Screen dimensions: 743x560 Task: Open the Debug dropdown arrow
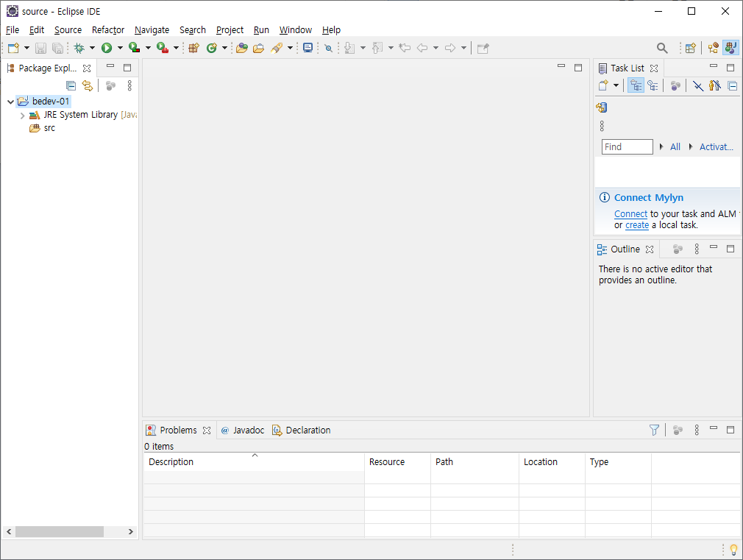[x=92, y=48]
